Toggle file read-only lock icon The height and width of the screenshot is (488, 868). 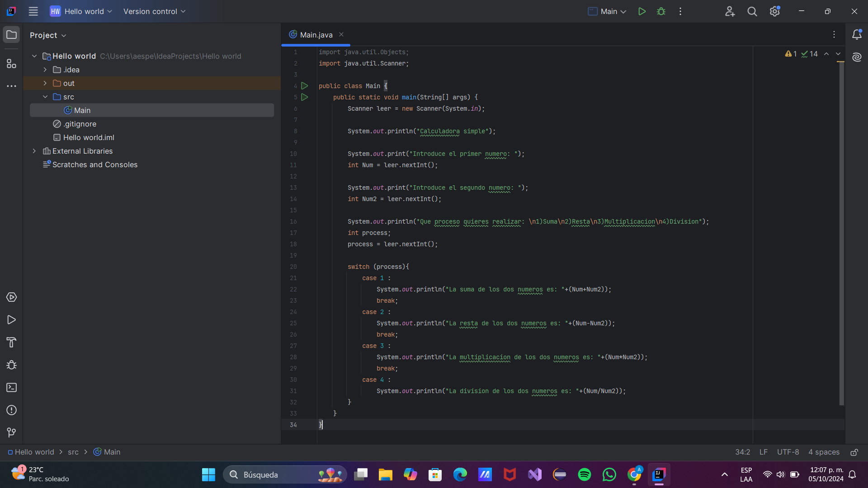click(854, 452)
